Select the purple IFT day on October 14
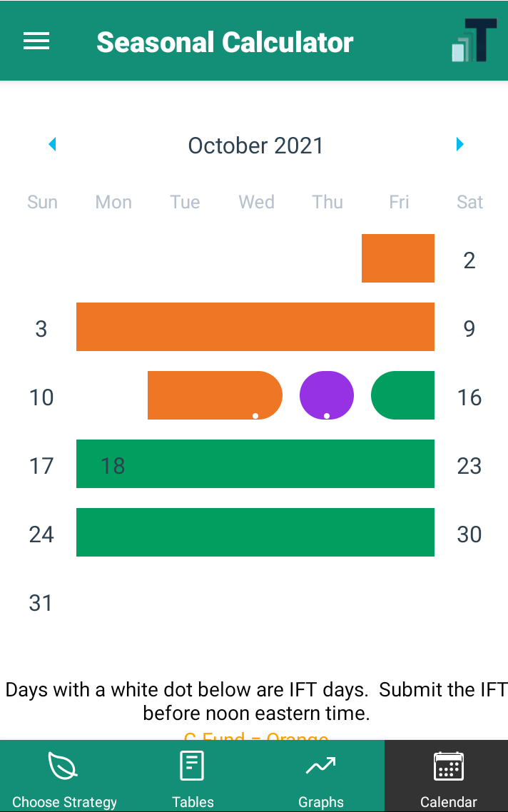Viewport: 508px width, 812px height. tap(327, 395)
